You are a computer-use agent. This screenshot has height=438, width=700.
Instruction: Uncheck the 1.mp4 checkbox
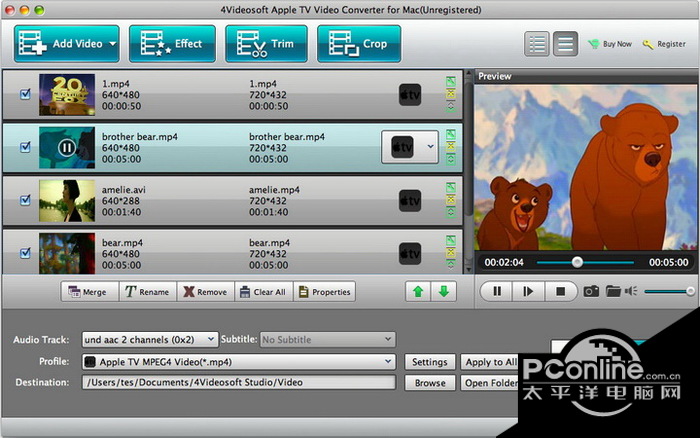(x=26, y=95)
